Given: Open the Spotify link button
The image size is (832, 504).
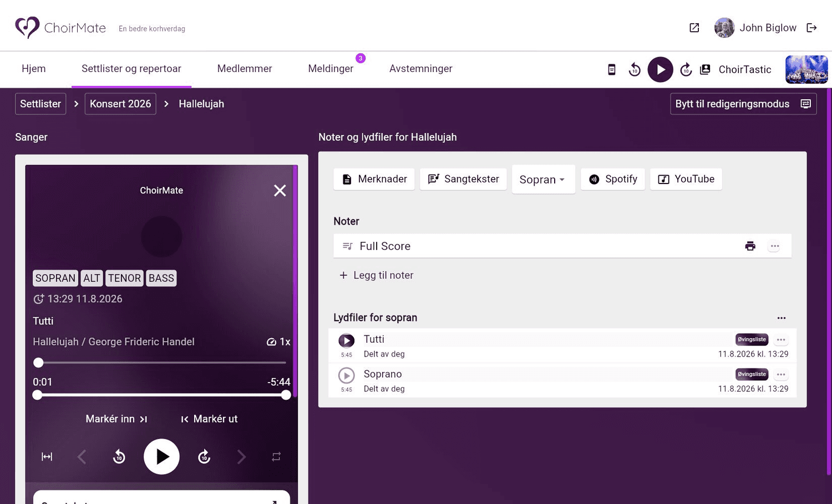Looking at the screenshot, I should point(613,179).
